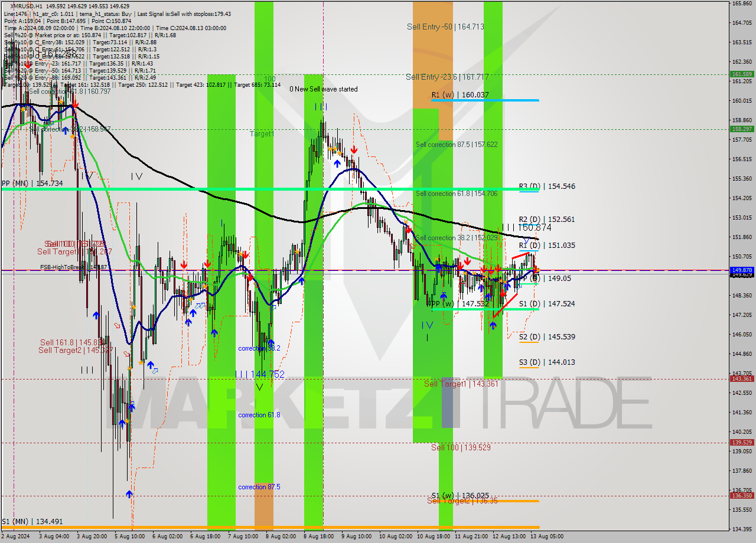The image size is (756, 543).
Task: Click '8 Aug 18:00' on the time axis
Action: 319,537
